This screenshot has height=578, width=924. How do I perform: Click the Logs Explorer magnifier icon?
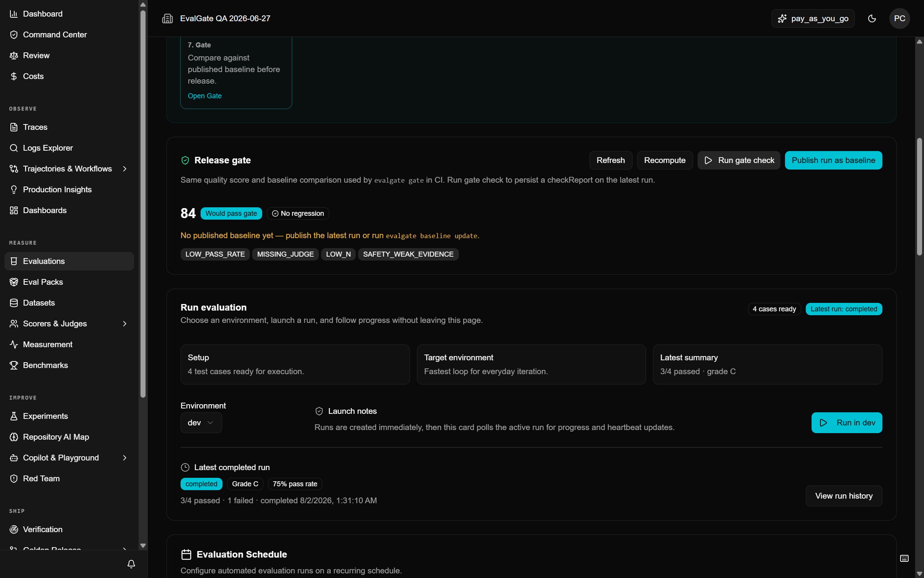click(14, 148)
